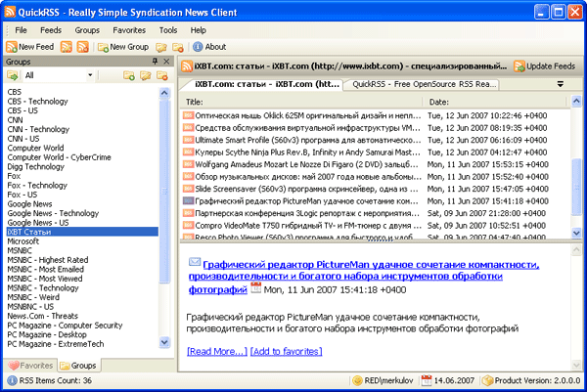Click the article list scrollbar down arrow
The width and height of the screenshot is (587, 392).
576,233
